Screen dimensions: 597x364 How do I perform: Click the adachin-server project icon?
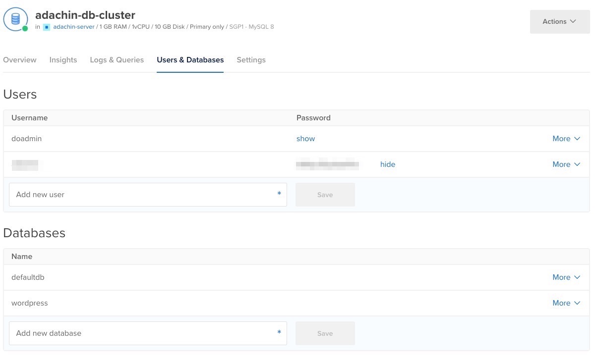click(47, 27)
